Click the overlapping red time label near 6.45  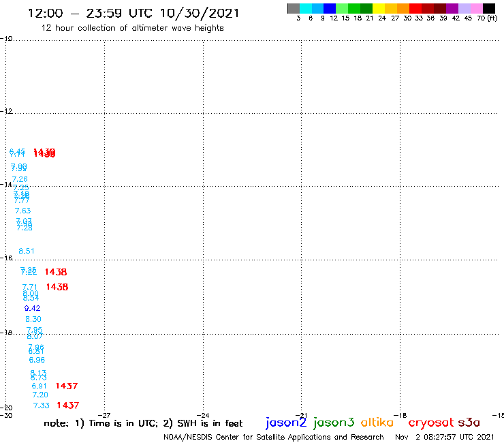[44, 153]
